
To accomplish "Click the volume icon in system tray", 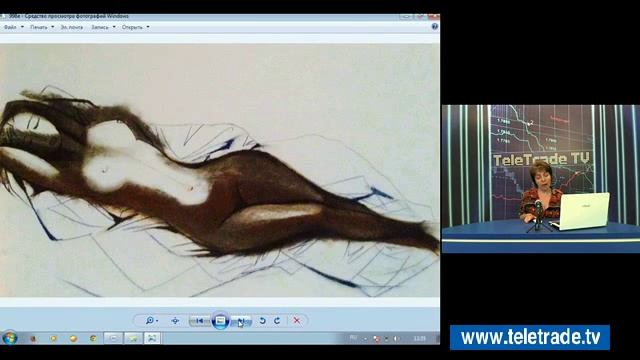I will pyautogui.click(x=396, y=338).
